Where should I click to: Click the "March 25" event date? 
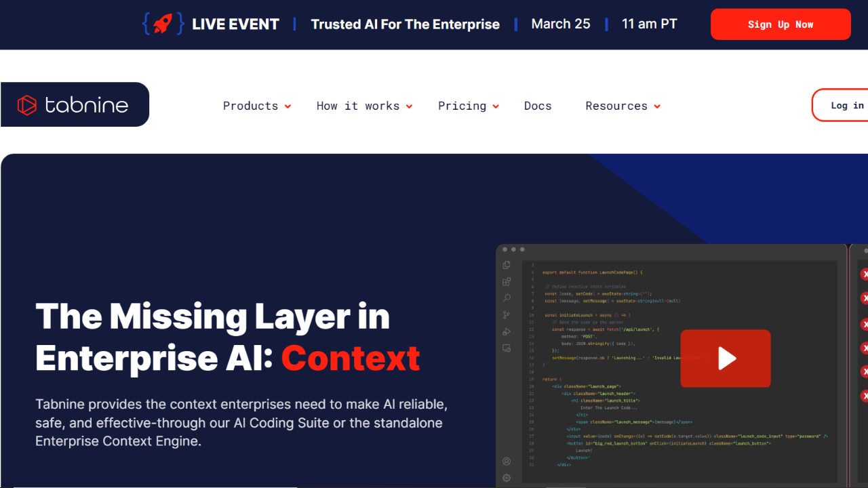[561, 24]
